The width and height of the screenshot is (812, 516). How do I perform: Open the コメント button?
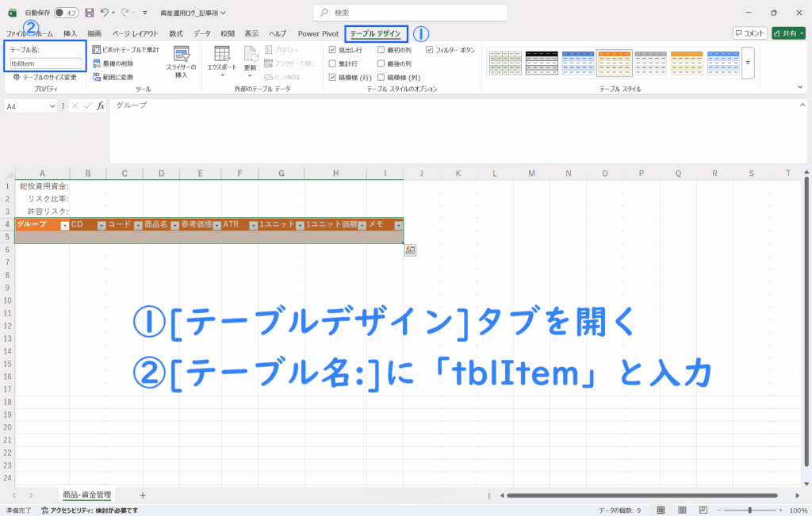point(749,33)
